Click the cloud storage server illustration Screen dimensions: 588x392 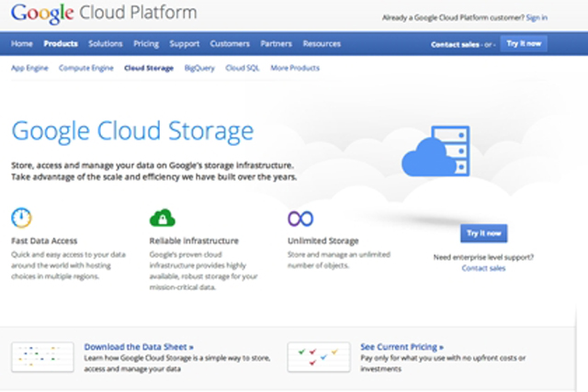[x=435, y=151]
